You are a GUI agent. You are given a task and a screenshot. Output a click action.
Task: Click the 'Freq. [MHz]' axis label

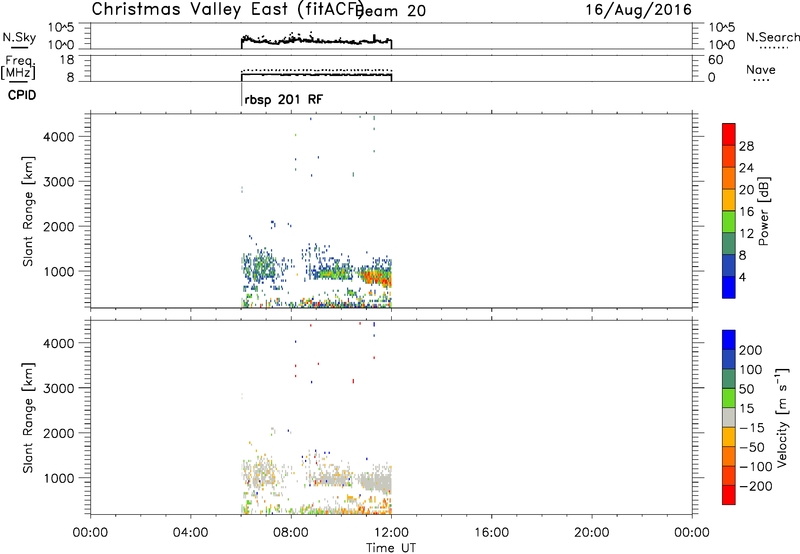pos(19,67)
